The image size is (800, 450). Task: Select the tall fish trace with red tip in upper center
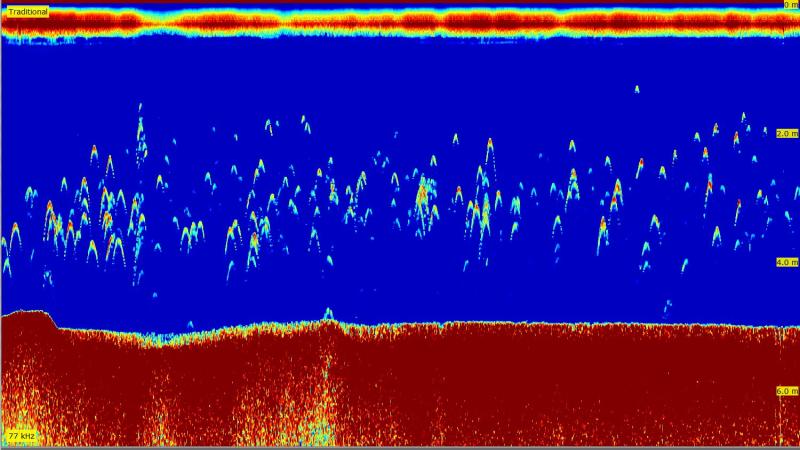(x=489, y=148)
